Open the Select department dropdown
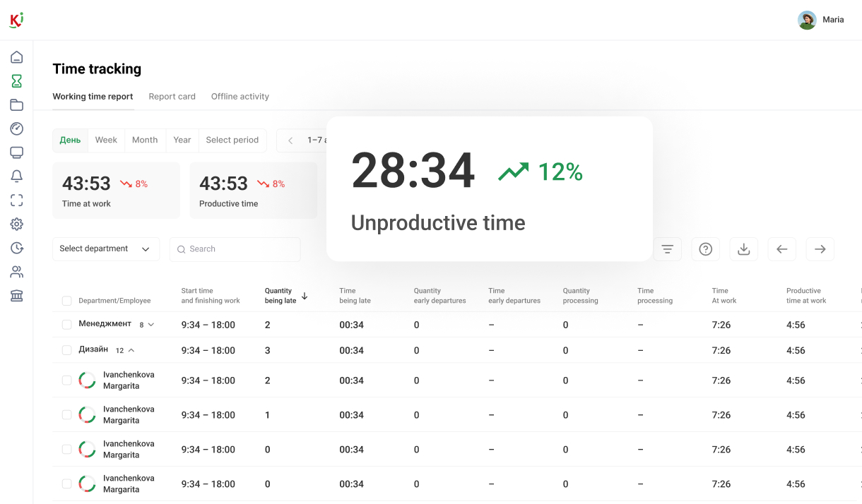This screenshot has height=504, width=862. coord(105,248)
